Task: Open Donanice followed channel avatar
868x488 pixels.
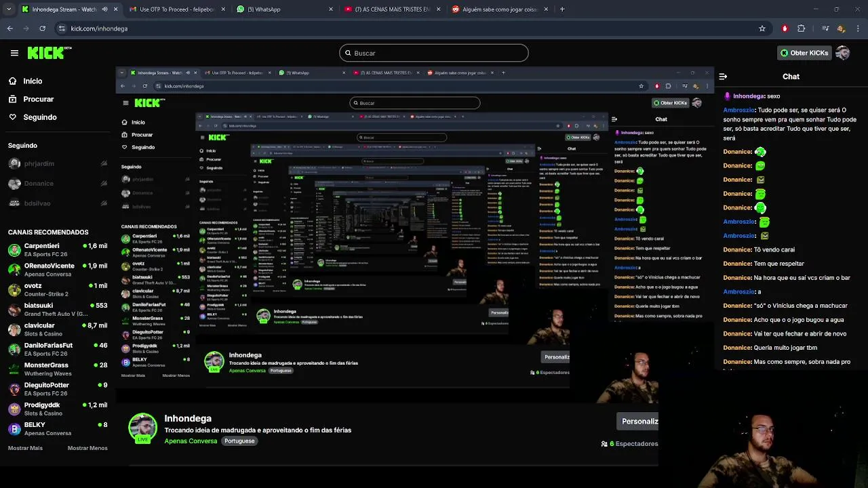Action: coord(14,183)
